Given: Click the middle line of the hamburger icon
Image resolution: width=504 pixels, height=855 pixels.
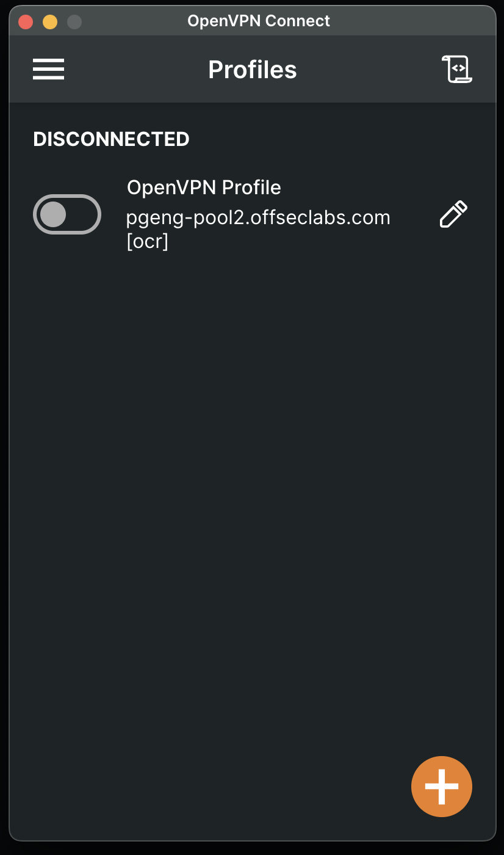Looking at the screenshot, I should click(x=48, y=69).
